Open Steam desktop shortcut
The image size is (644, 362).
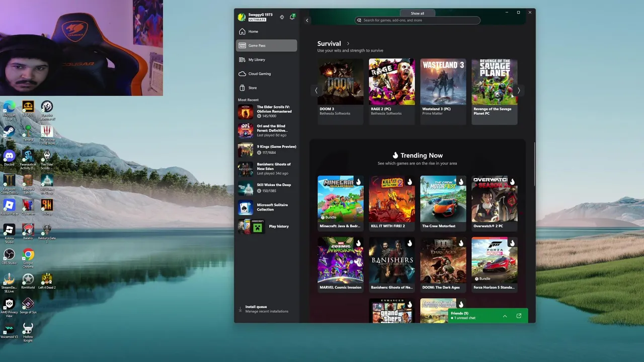pos(9,134)
